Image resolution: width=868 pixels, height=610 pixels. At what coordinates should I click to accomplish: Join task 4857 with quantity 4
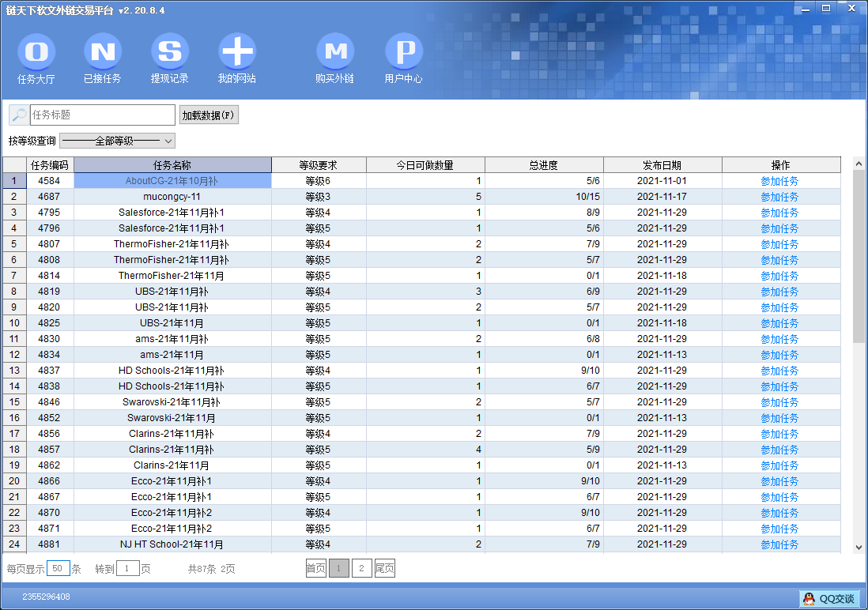(779, 450)
